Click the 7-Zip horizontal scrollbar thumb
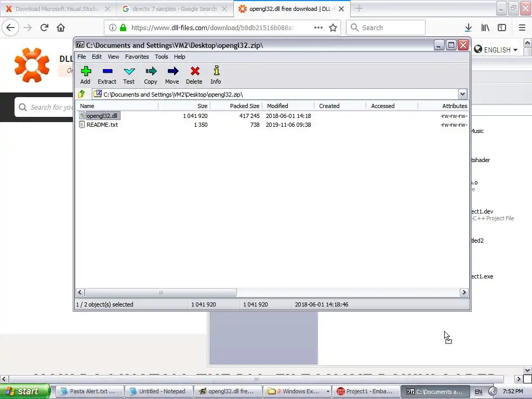Viewport: 532px width, 399px height. click(x=161, y=292)
